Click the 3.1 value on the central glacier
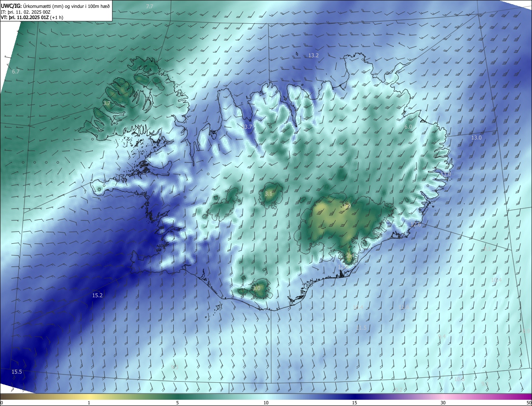Image resolution: width=532 pixels, height=406 pixels. click(x=268, y=193)
